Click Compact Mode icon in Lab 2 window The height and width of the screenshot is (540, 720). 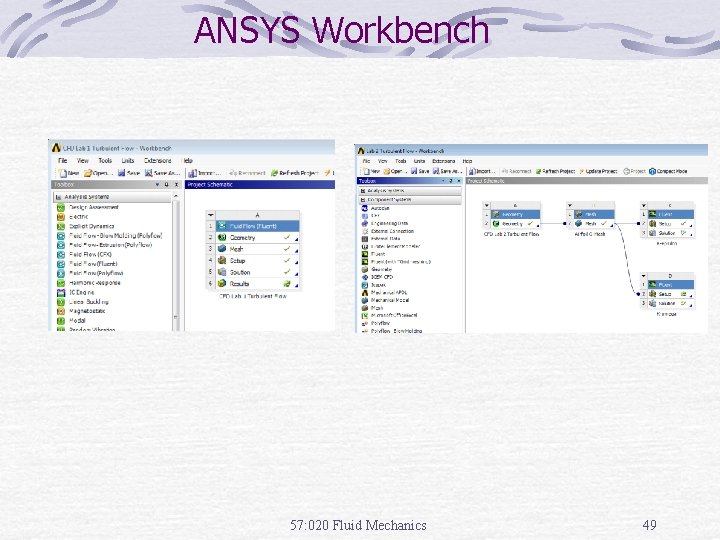tap(652, 171)
